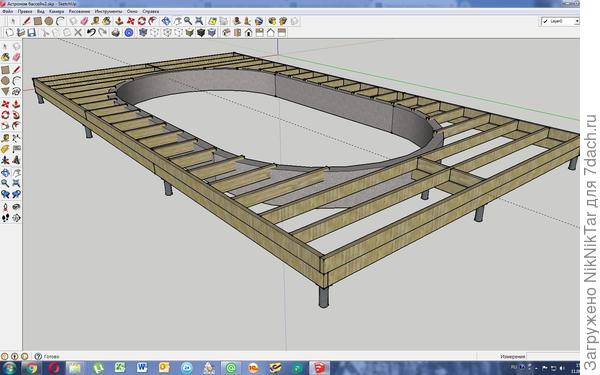Save the model with the floppy disk icon
Image resolution: width=600 pixels, height=375 pixels.
click(32, 33)
